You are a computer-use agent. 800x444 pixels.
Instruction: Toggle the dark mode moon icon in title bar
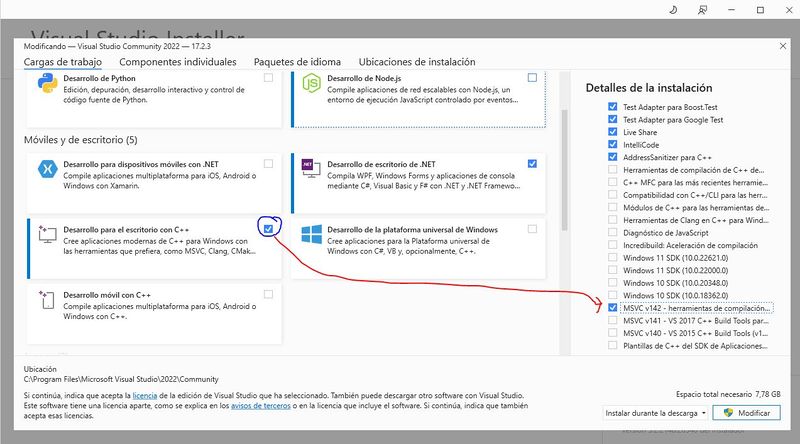(673, 10)
